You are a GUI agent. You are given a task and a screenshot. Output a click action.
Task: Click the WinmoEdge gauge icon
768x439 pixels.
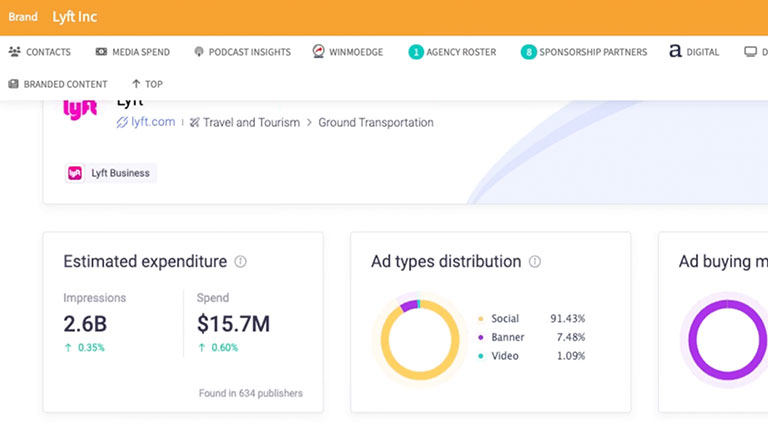[318, 51]
